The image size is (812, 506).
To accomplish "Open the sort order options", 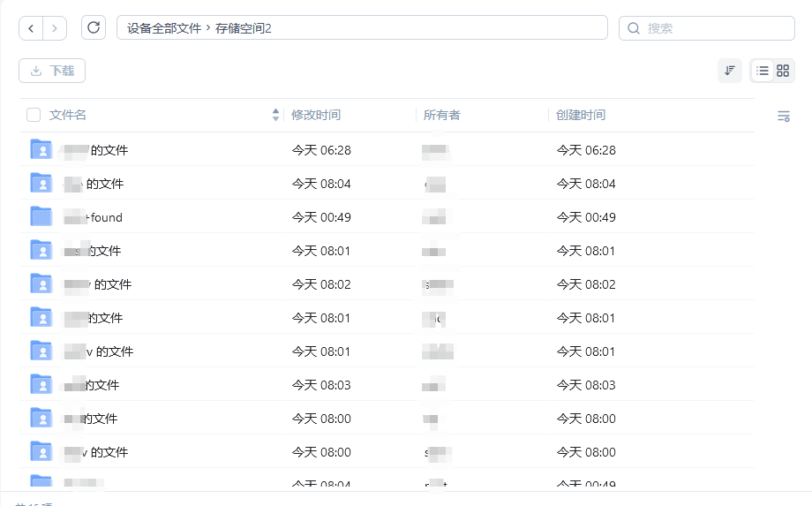I will tap(729, 71).
